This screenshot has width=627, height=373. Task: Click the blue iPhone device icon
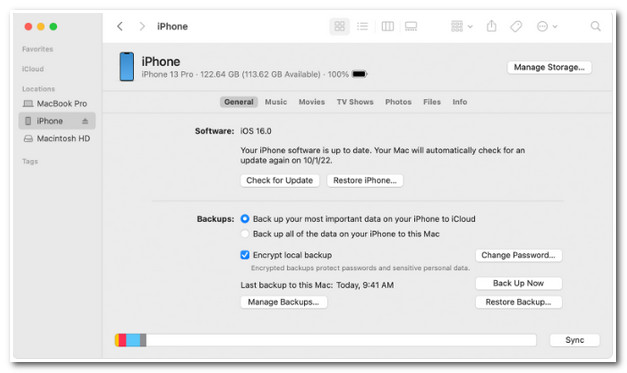(x=127, y=66)
